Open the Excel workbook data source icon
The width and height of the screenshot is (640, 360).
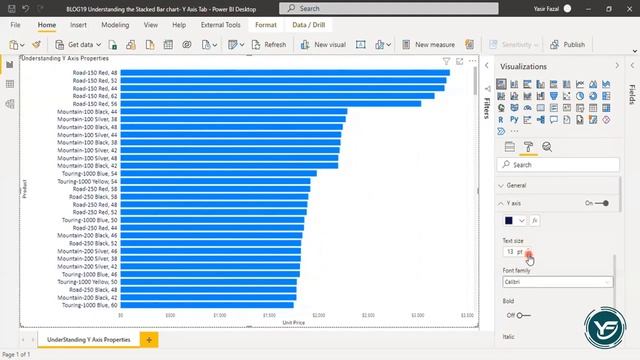tap(113, 44)
